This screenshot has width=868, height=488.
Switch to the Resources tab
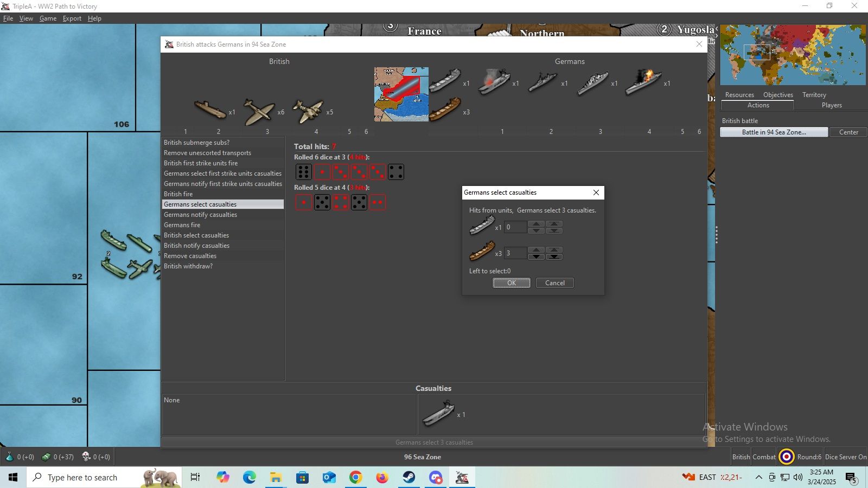point(739,95)
